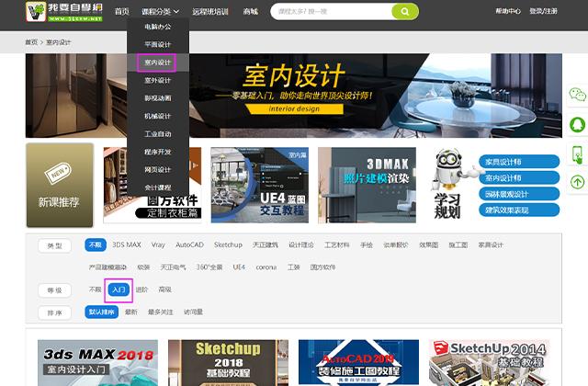Viewport: 588px width, 386px height.
Task: Click 室内设计 in the breadcrumb trail
Action: pos(58,42)
